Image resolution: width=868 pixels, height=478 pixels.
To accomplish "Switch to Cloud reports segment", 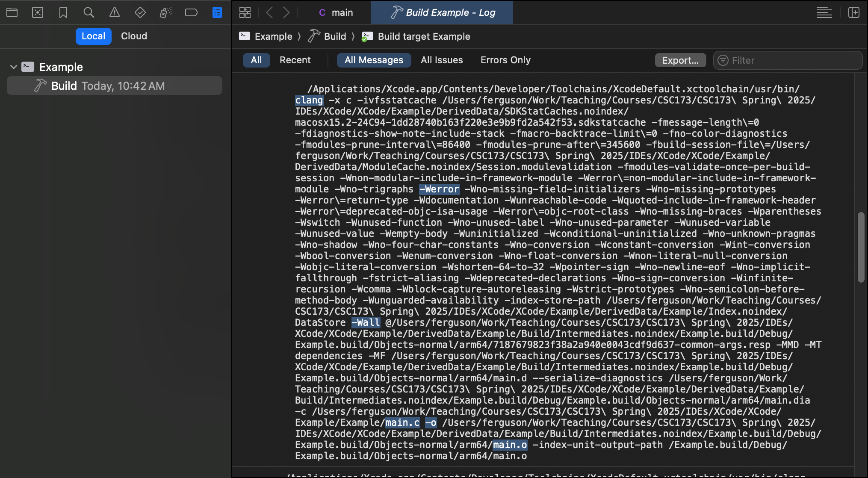I will [134, 36].
